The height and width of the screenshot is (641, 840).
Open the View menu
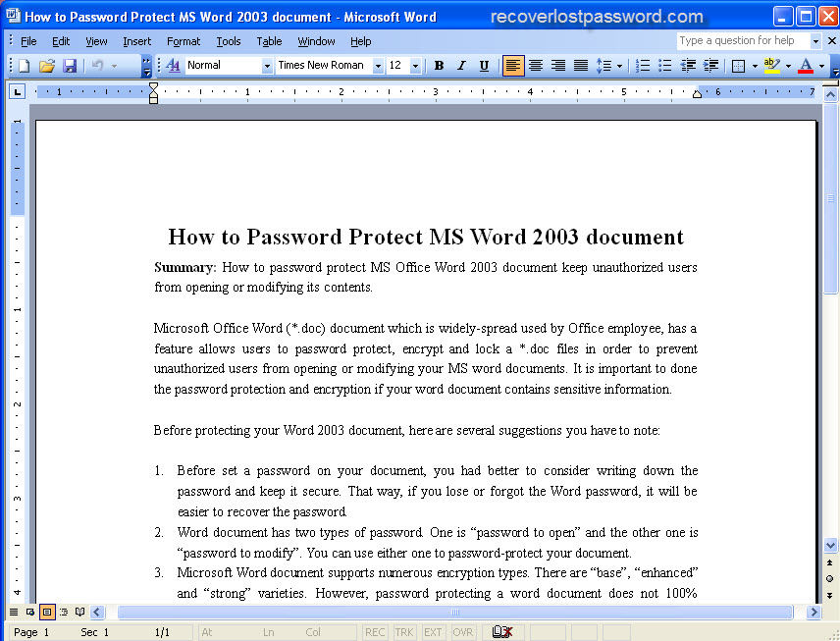96,41
